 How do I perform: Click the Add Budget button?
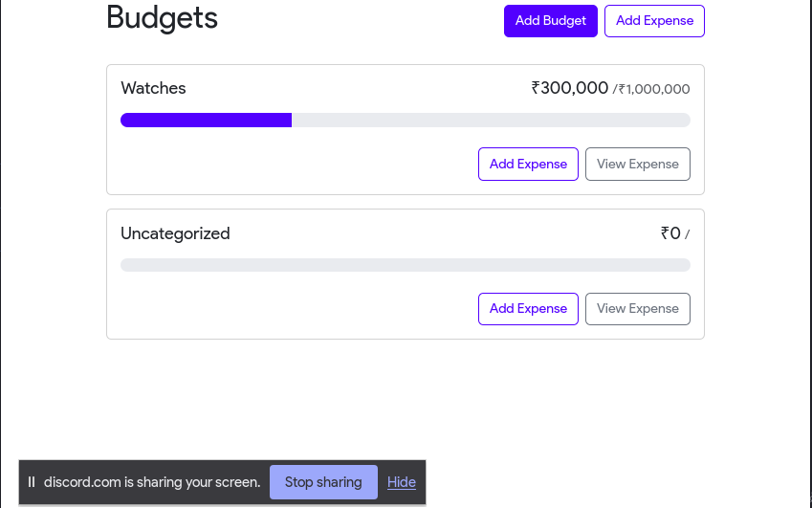point(551,21)
